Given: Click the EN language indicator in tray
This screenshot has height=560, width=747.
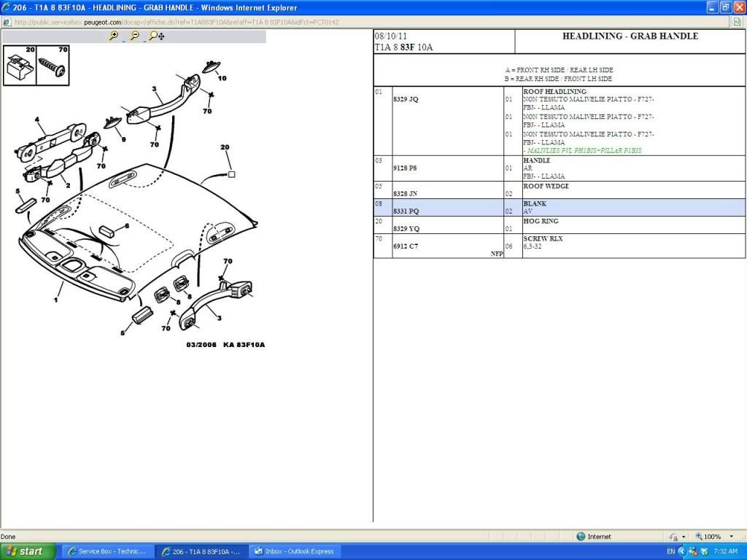Looking at the screenshot, I should click(671, 551).
